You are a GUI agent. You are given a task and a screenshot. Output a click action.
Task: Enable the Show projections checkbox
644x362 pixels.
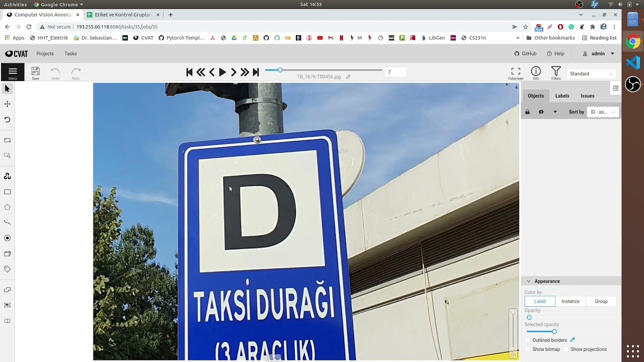[x=566, y=349]
